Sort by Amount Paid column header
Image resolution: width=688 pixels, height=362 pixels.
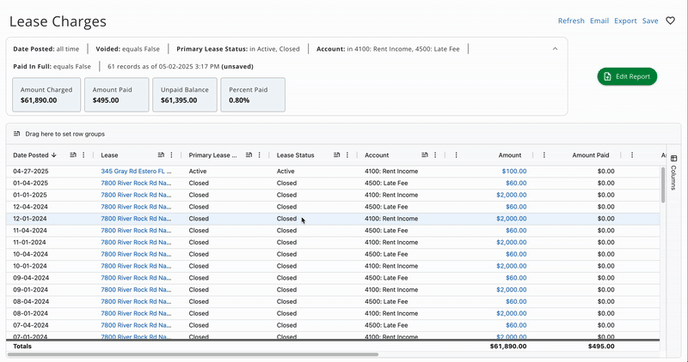pos(591,155)
